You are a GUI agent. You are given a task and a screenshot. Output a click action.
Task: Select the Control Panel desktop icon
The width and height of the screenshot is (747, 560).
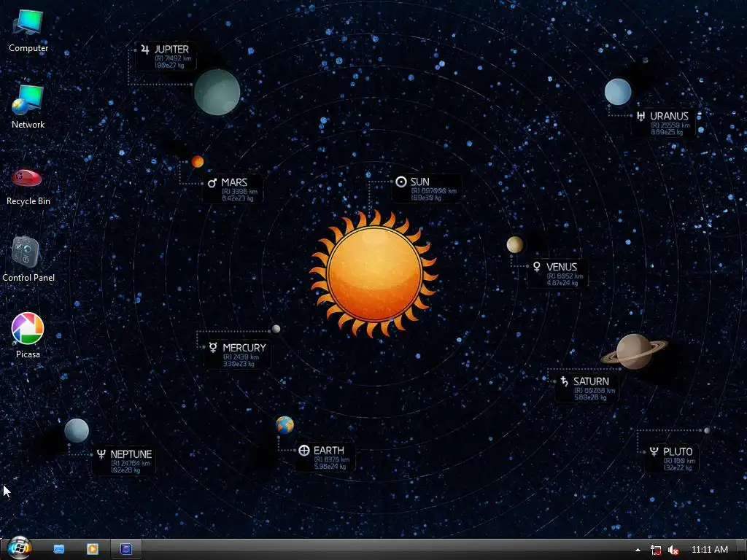click(28, 259)
